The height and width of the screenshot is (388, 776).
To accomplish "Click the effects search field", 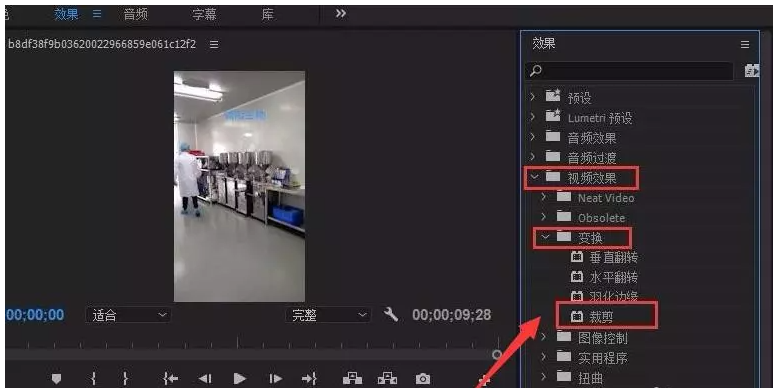I will [x=629, y=71].
